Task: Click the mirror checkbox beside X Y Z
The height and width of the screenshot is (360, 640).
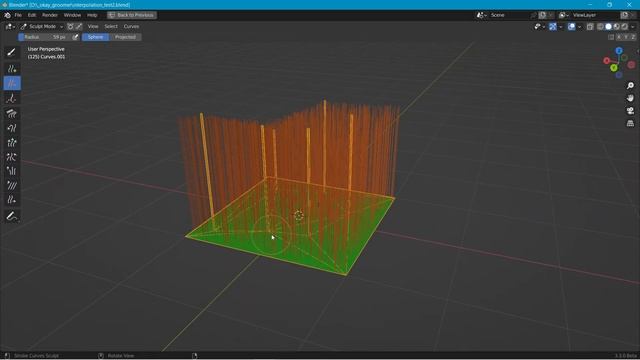Action: pyautogui.click(x=611, y=37)
